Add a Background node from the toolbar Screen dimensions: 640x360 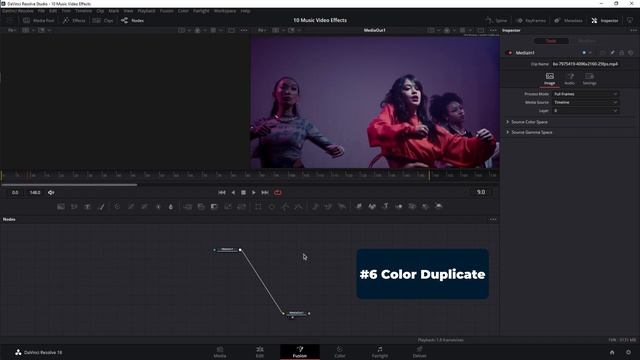[61, 207]
